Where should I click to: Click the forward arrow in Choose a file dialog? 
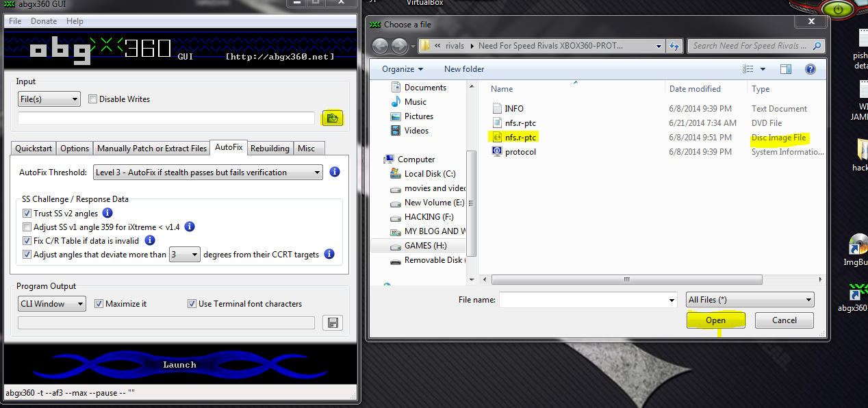400,46
